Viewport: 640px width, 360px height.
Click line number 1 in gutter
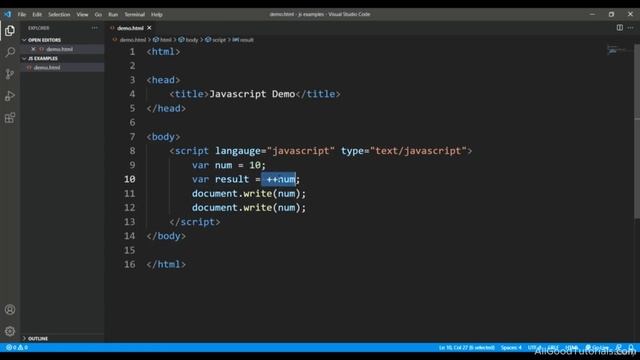coord(132,52)
